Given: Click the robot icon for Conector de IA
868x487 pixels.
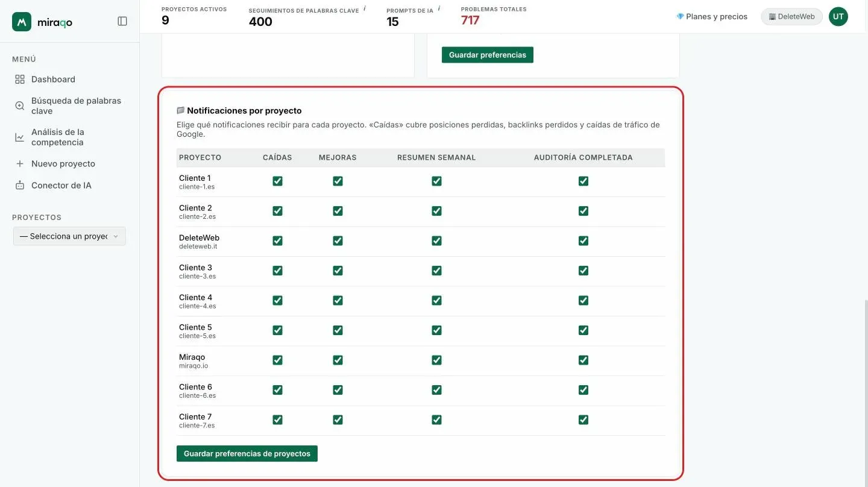Looking at the screenshot, I should pyautogui.click(x=20, y=186).
